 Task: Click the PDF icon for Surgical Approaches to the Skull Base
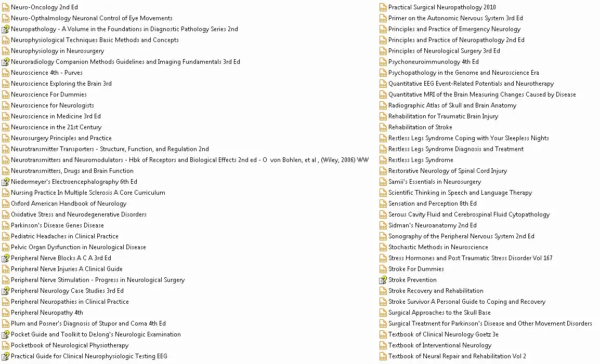click(383, 313)
